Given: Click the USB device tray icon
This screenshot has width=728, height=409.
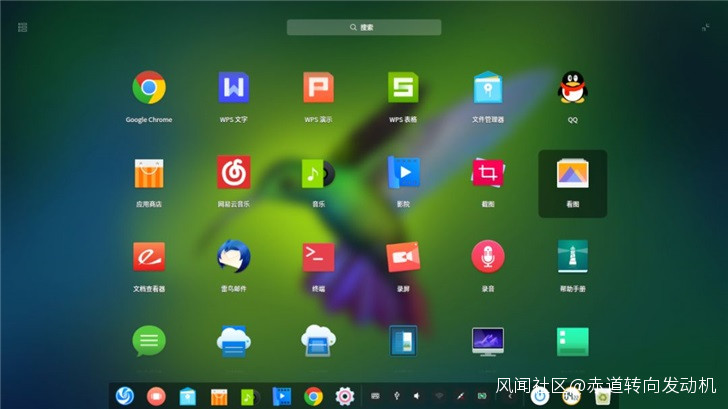Looking at the screenshot, I should (x=396, y=396).
